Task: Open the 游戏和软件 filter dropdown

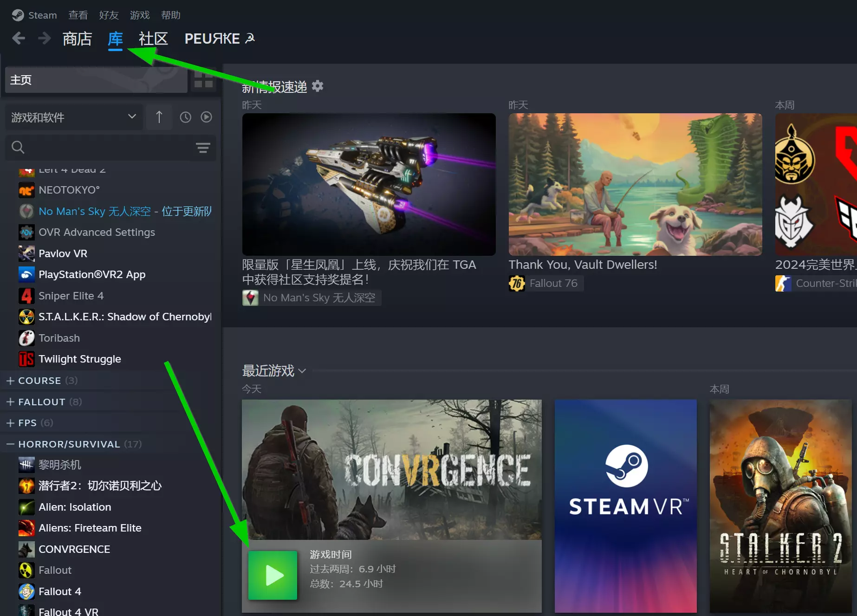Action: [x=74, y=117]
